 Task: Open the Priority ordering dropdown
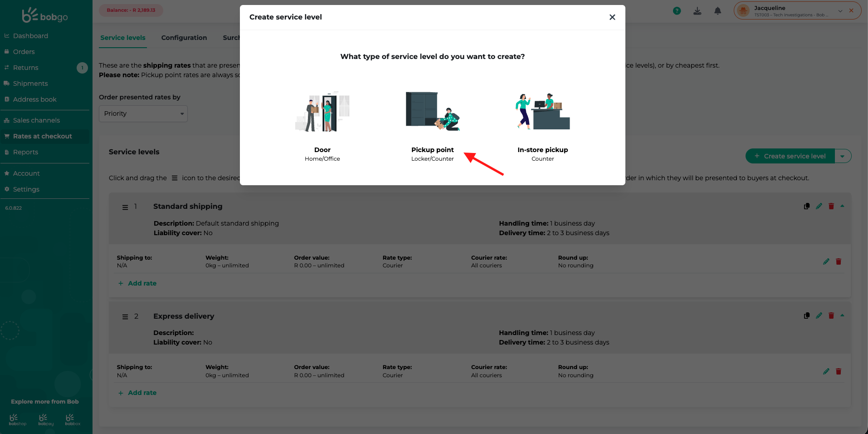pyautogui.click(x=143, y=113)
